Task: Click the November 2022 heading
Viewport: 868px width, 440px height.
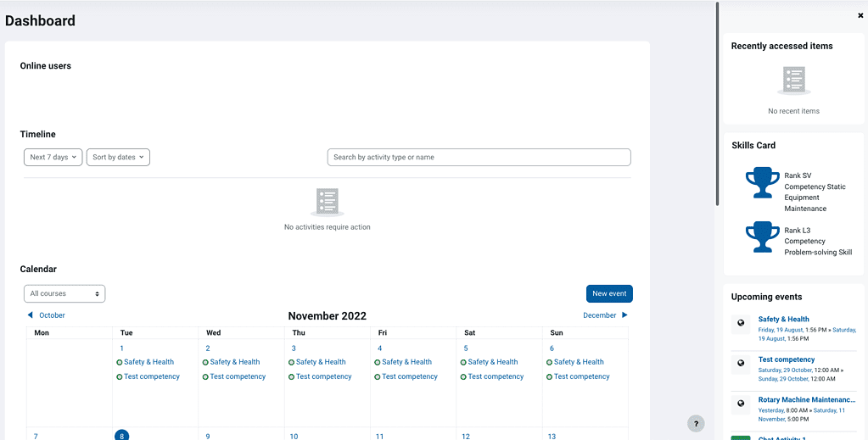Action: (x=328, y=316)
